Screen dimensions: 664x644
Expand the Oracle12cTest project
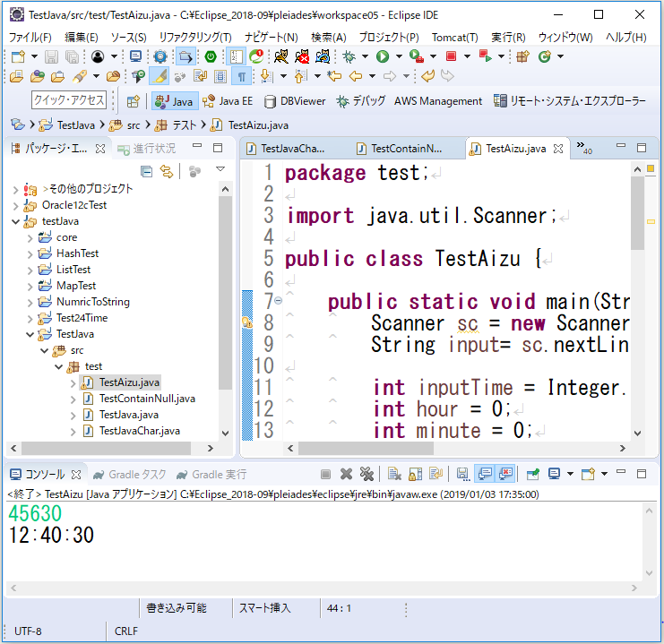[15, 206]
